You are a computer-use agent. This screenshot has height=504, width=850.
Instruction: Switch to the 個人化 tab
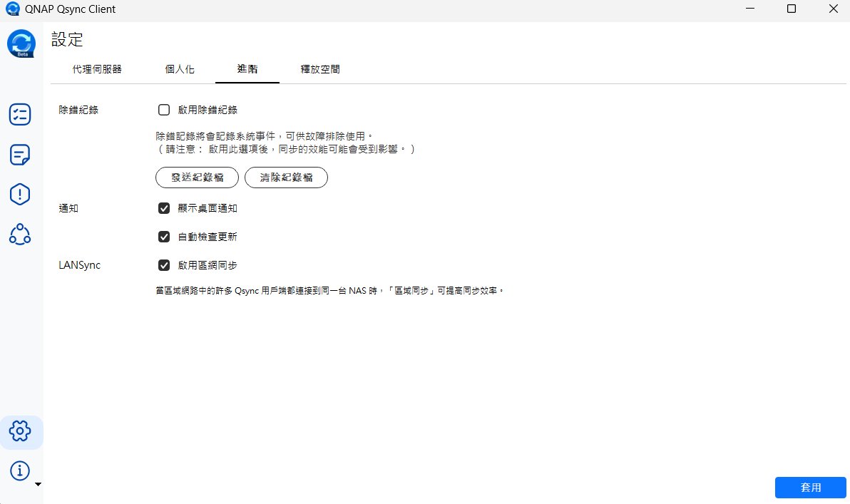coord(180,69)
